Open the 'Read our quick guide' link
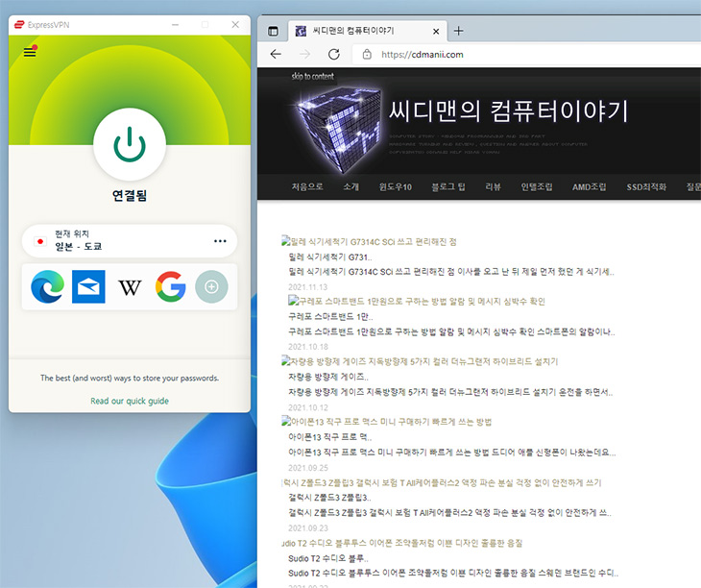The image size is (701, 588). click(130, 401)
